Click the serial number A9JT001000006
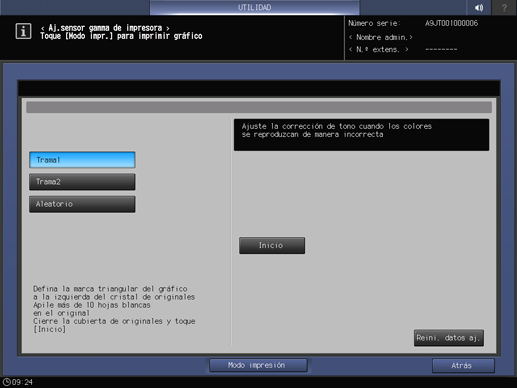 coord(451,23)
